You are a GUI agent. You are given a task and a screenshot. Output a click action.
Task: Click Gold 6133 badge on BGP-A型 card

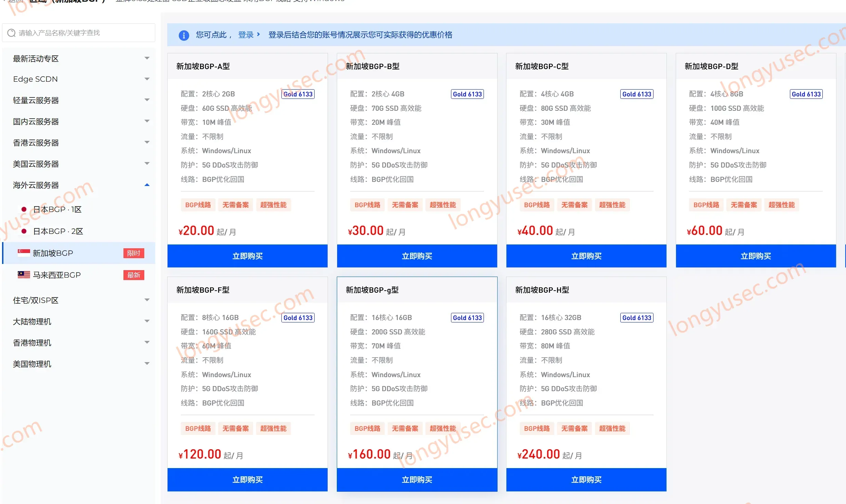point(298,94)
